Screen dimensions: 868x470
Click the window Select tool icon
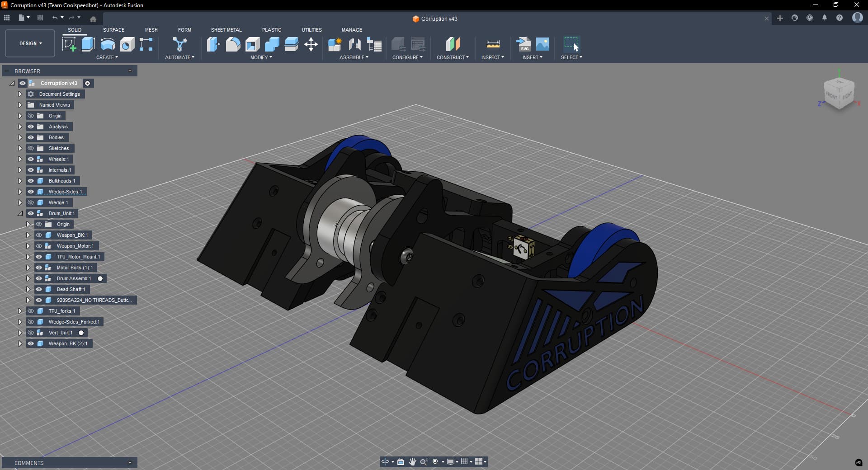tap(571, 44)
